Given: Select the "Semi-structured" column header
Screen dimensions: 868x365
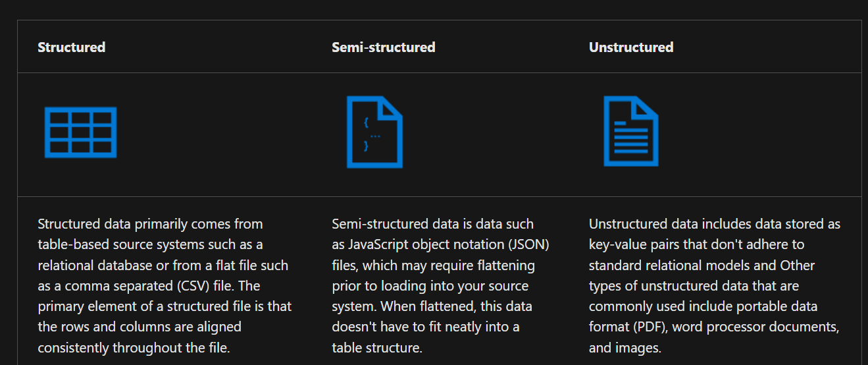Looking at the screenshot, I should pos(384,47).
